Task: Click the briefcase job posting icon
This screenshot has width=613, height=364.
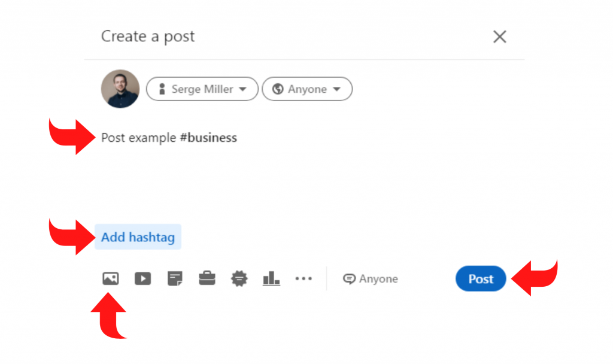Action: pos(207,278)
